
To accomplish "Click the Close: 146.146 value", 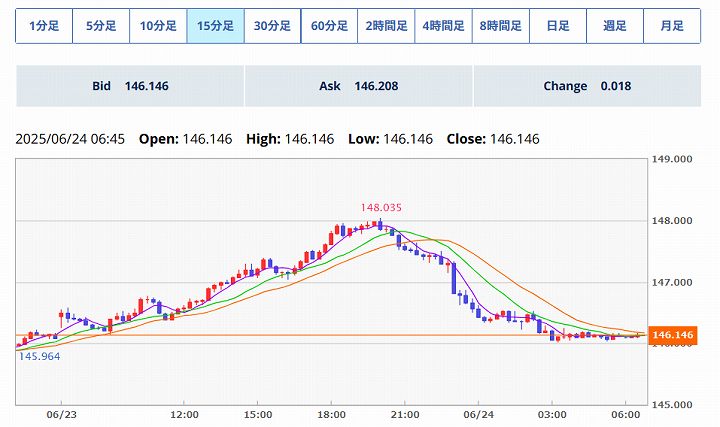I will tap(493, 139).
